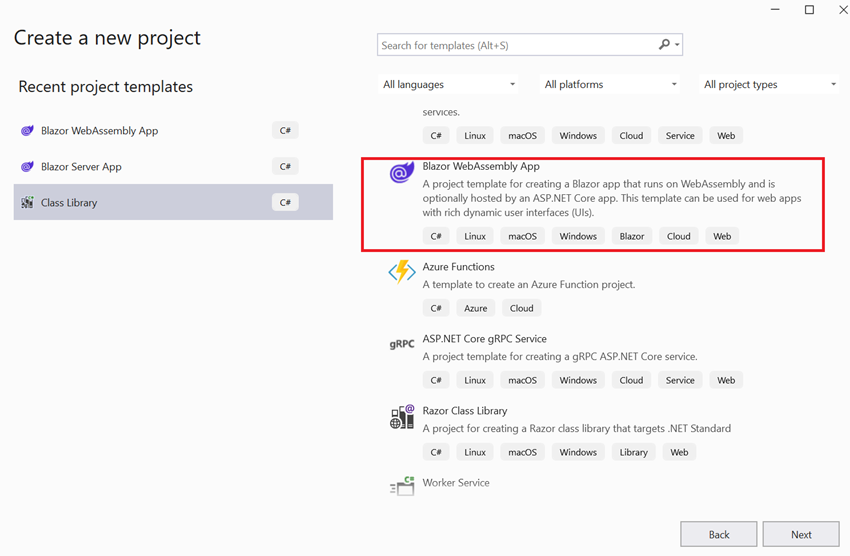Click the Blazor WebAssembly App icon in recent templates
Screen dimensions: 850x556
click(27, 131)
